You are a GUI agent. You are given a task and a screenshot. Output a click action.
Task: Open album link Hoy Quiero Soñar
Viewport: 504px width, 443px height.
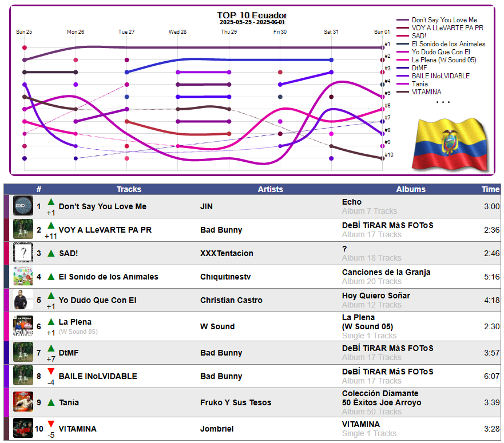376,296
